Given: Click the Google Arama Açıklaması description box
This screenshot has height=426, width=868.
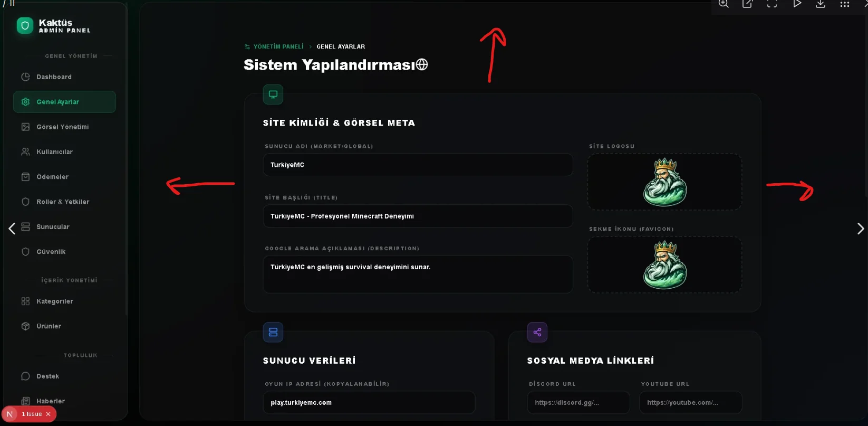Looking at the screenshot, I should [418, 274].
